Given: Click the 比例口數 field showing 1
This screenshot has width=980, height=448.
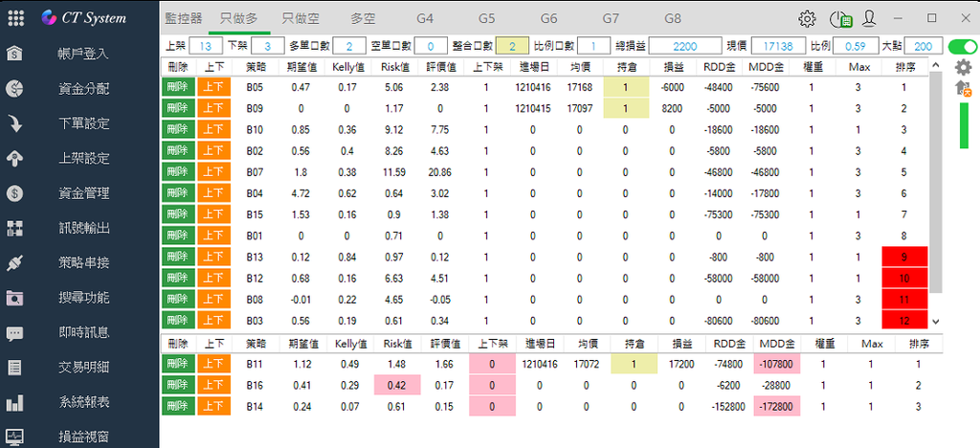Looking at the screenshot, I should pyautogui.click(x=593, y=46).
